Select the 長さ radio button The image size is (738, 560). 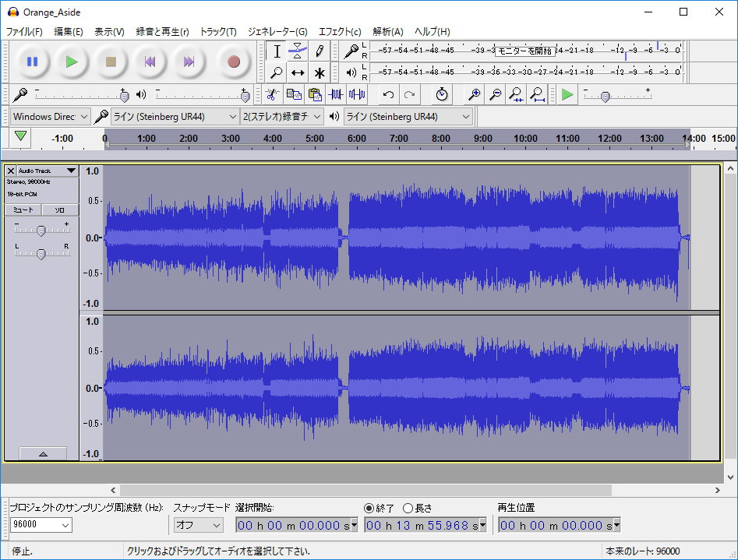(x=408, y=508)
